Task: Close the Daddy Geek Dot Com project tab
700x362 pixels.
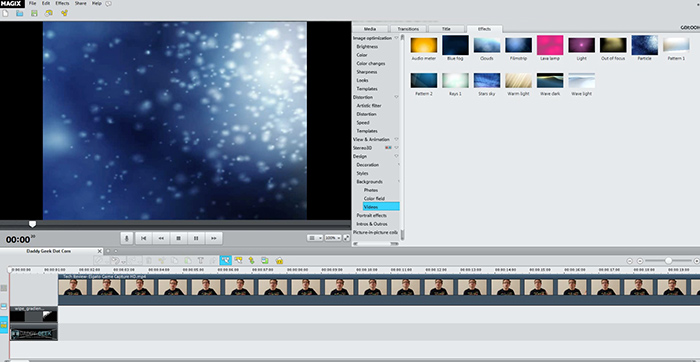Action: click(x=100, y=251)
